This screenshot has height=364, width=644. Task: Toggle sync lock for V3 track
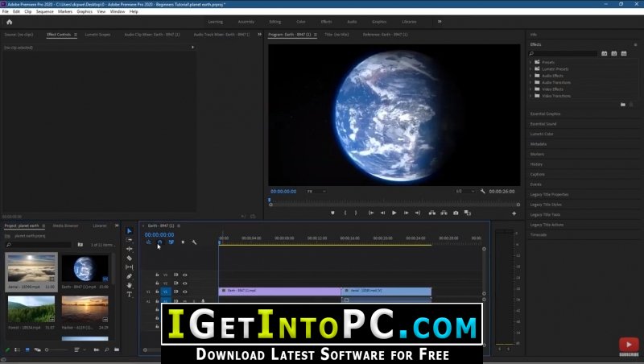175,275
